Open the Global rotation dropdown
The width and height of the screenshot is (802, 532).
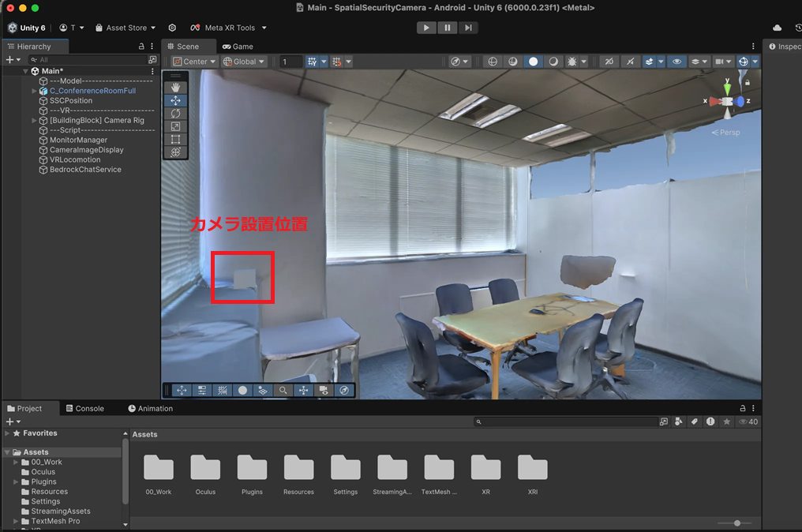click(x=243, y=62)
